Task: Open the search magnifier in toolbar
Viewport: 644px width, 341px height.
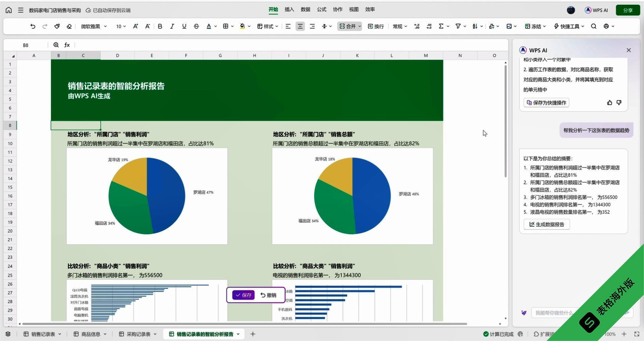Action: pos(594,26)
